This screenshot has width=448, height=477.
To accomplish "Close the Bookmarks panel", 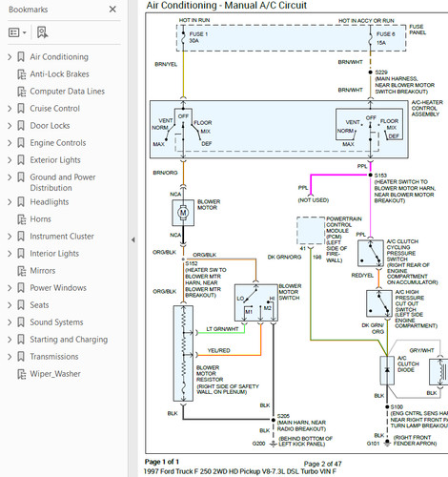I will [112, 10].
